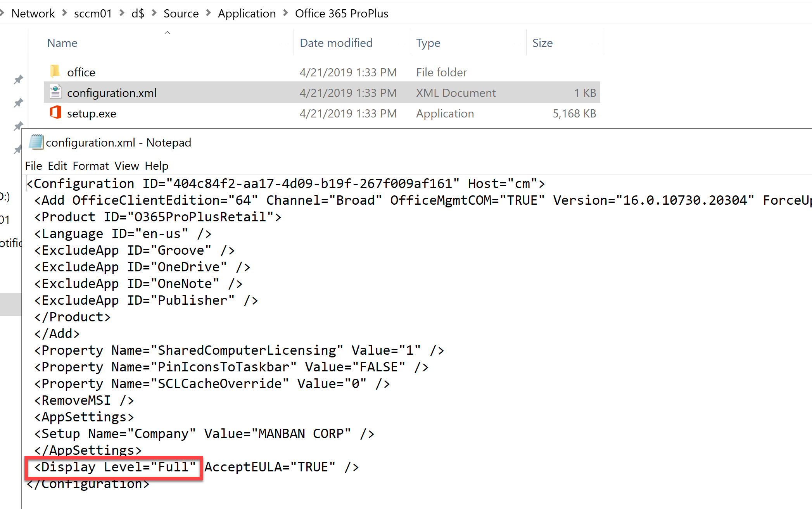This screenshot has height=509, width=812.
Task: Sort files by Date modified header
Action: coord(336,43)
